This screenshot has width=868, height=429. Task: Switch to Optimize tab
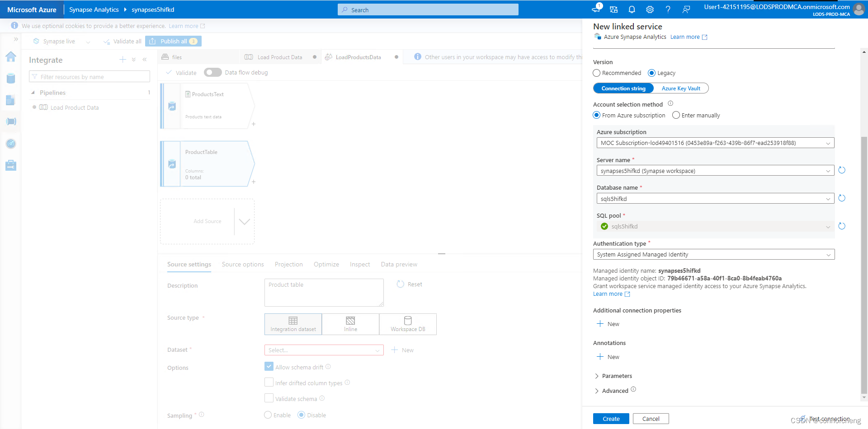[x=326, y=264]
